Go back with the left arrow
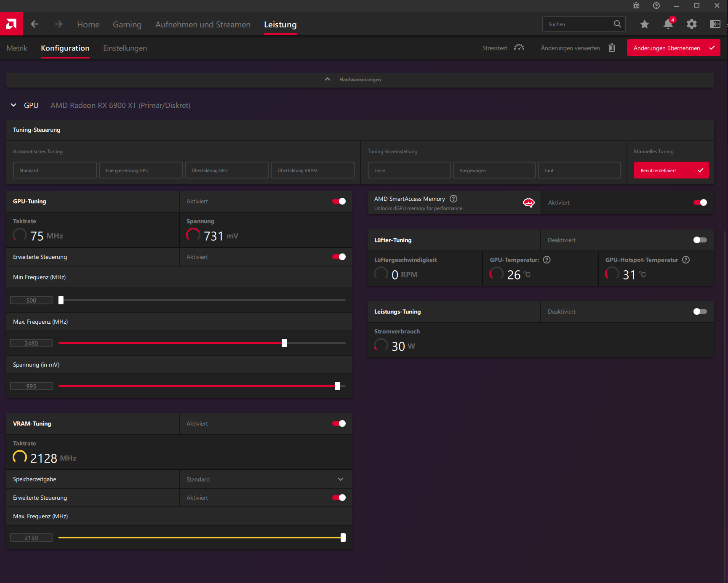The height and width of the screenshot is (583, 728). point(35,24)
